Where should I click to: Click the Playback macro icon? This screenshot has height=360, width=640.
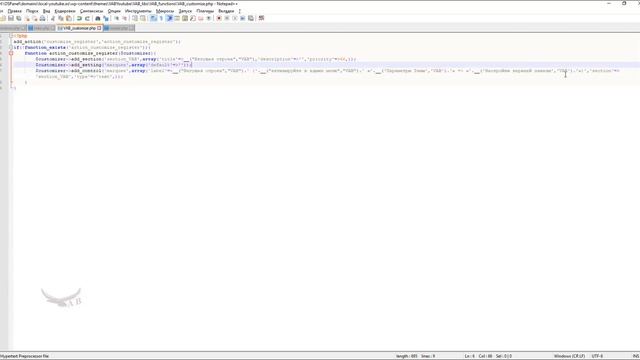tap(235, 18)
